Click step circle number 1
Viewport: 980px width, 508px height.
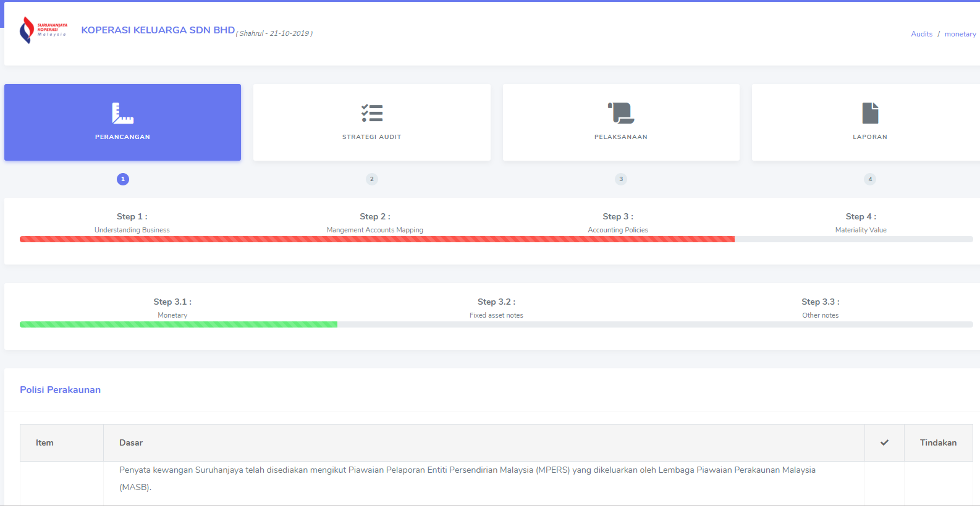click(x=123, y=179)
